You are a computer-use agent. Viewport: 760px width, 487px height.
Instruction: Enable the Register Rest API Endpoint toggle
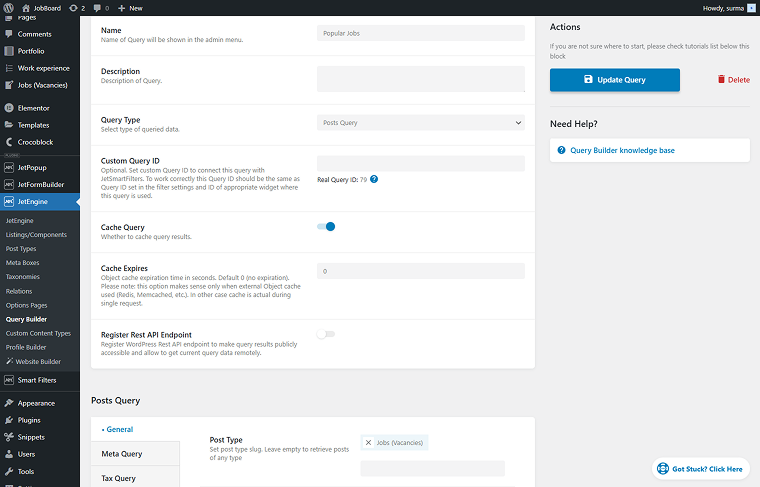(326, 334)
